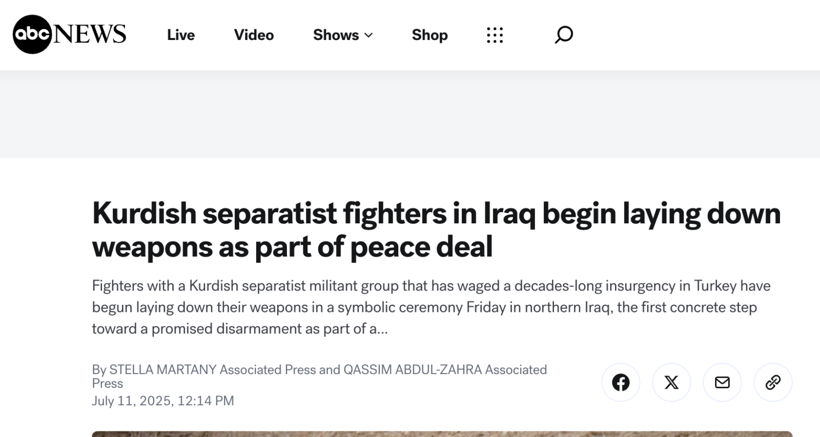820x437 pixels.
Task: Click author name STELLA MARTANY
Action: click(x=163, y=370)
